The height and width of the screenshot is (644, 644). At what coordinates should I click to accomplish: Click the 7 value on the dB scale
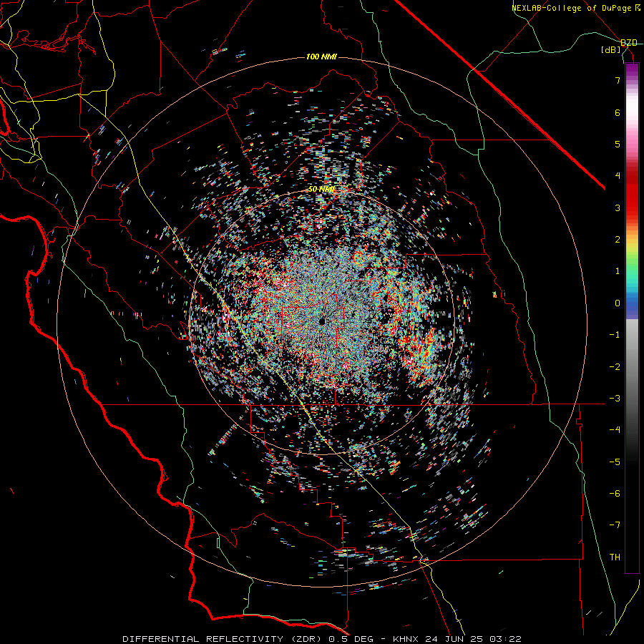[x=618, y=80]
